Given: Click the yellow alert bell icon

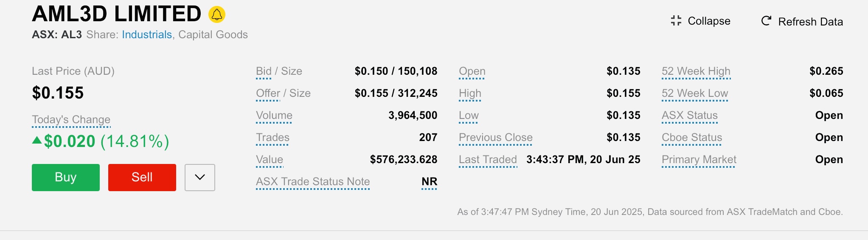Looking at the screenshot, I should (217, 14).
